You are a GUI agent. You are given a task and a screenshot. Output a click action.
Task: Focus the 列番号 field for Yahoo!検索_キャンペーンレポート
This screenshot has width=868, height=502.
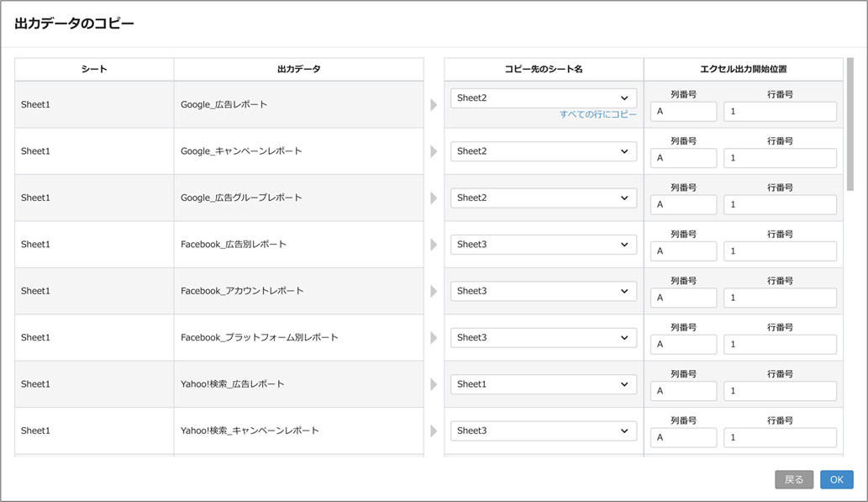683,437
